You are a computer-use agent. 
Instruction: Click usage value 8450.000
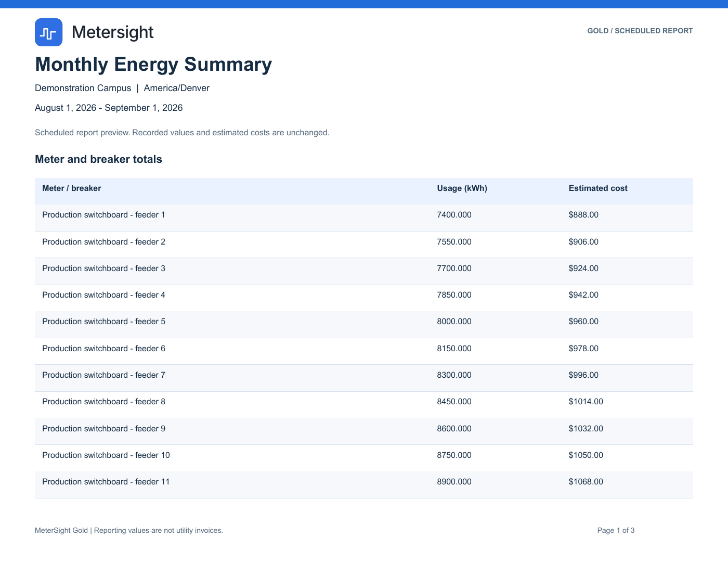[454, 402]
